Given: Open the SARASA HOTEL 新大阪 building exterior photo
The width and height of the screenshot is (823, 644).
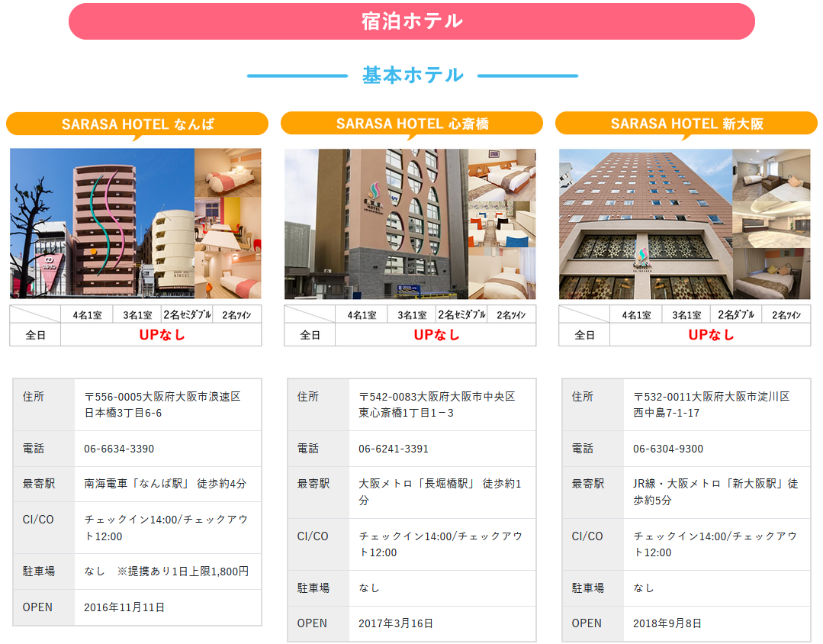Looking at the screenshot, I should pyautogui.click(x=645, y=224).
